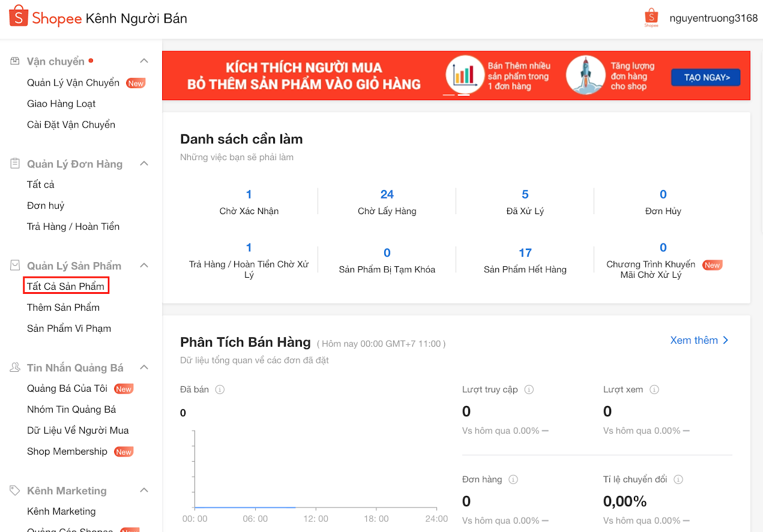Click the user avatar next to nguyentruong3168
Image resolution: width=763 pixels, height=532 pixels.
pos(651,17)
